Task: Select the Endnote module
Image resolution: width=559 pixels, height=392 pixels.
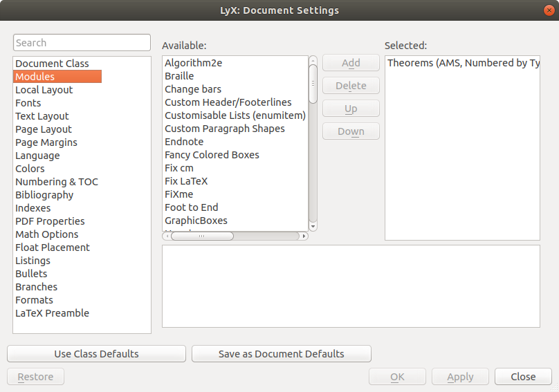Action: click(x=184, y=142)
